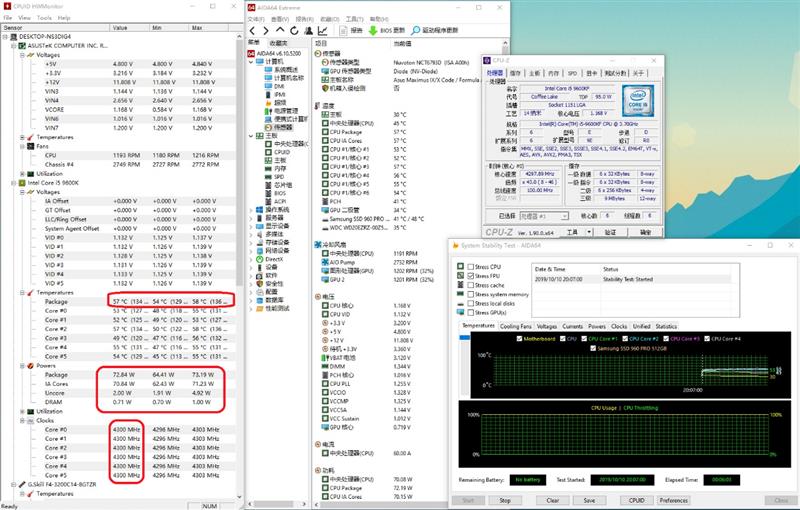This screenshot has height=510, width=800.
Task: Enable the Stress CPU checkbox
Action: point(471,267)
